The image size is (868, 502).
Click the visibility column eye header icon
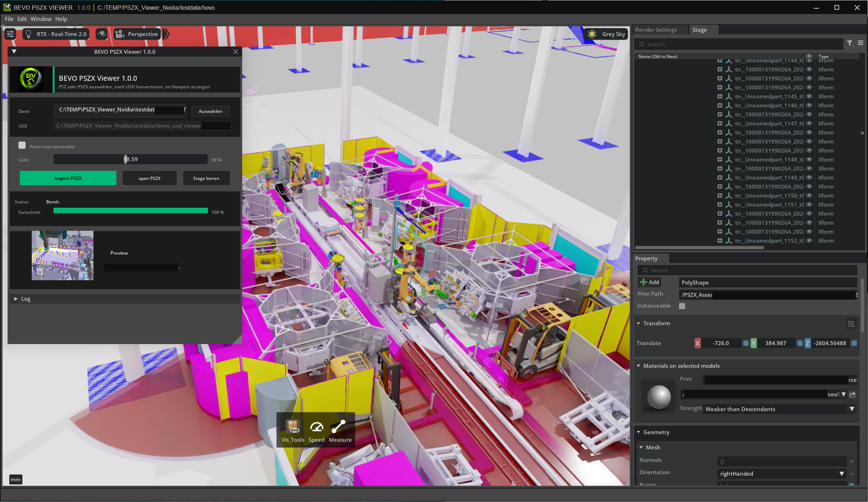[809, 56]
